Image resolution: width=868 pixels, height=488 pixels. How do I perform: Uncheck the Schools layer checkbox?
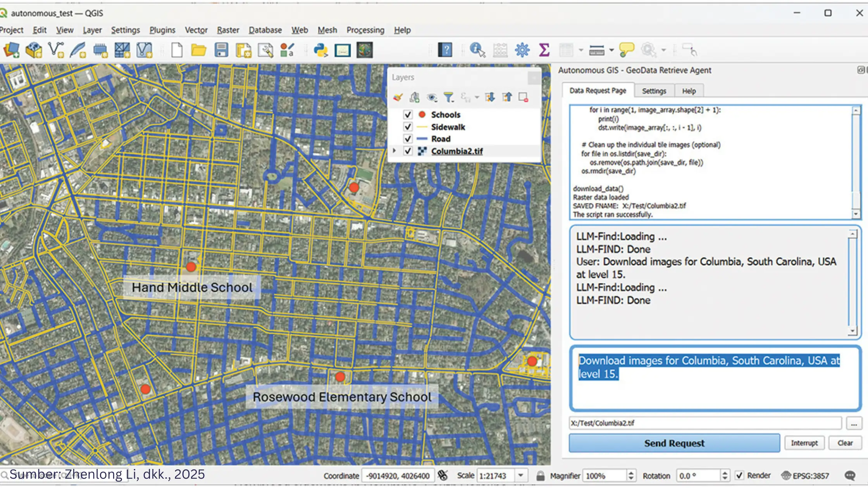(408, 115)
